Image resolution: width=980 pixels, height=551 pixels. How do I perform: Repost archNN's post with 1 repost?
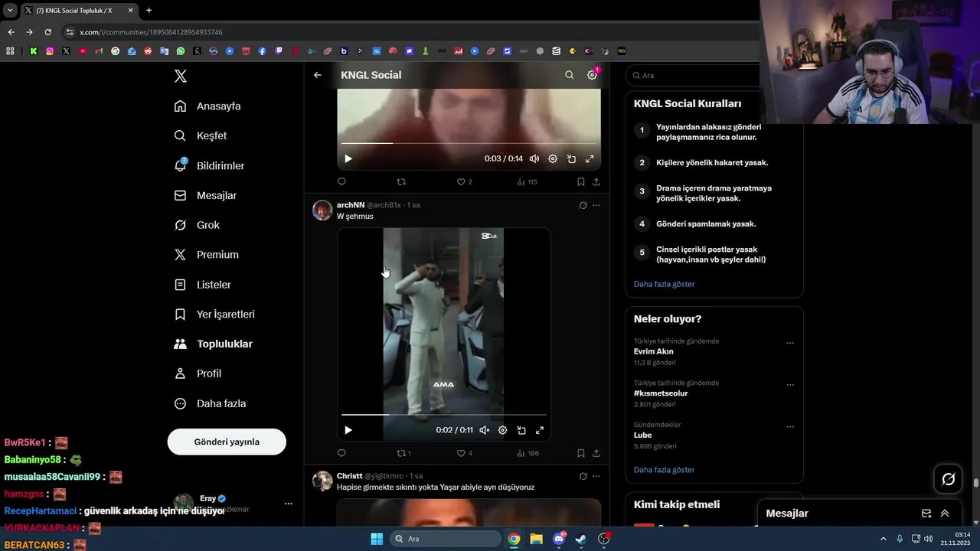point(403,453)
